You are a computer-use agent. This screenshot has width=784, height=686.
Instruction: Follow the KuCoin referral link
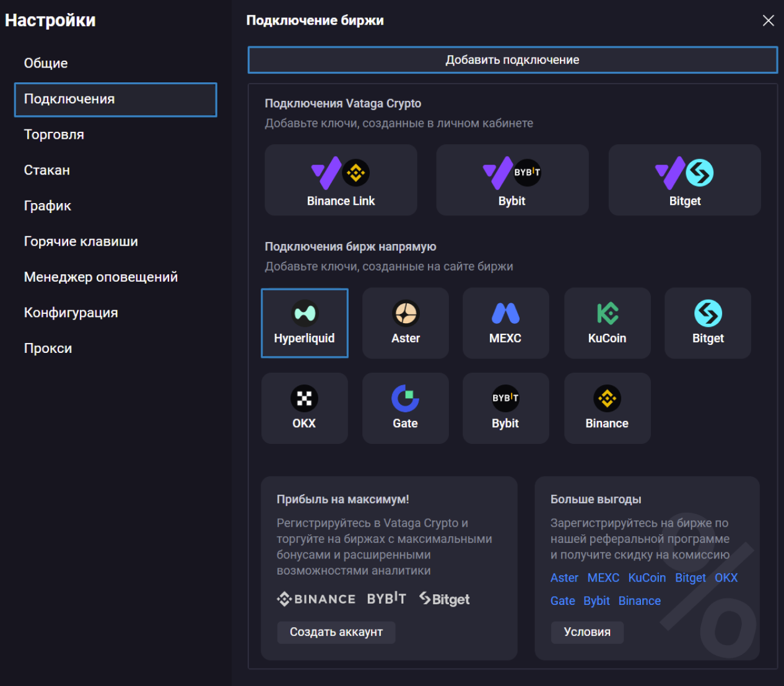tap(647, 578)
